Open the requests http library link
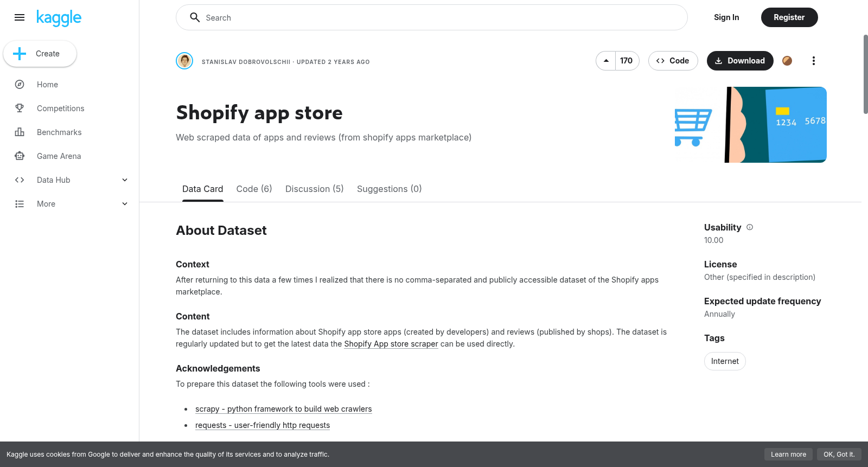 tap(263, 425)
